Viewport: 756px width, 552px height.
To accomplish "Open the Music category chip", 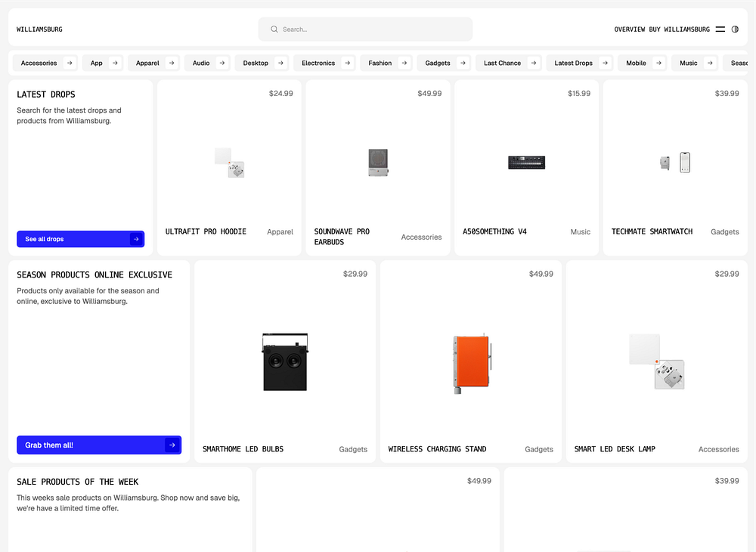I will tap(695, 64).
